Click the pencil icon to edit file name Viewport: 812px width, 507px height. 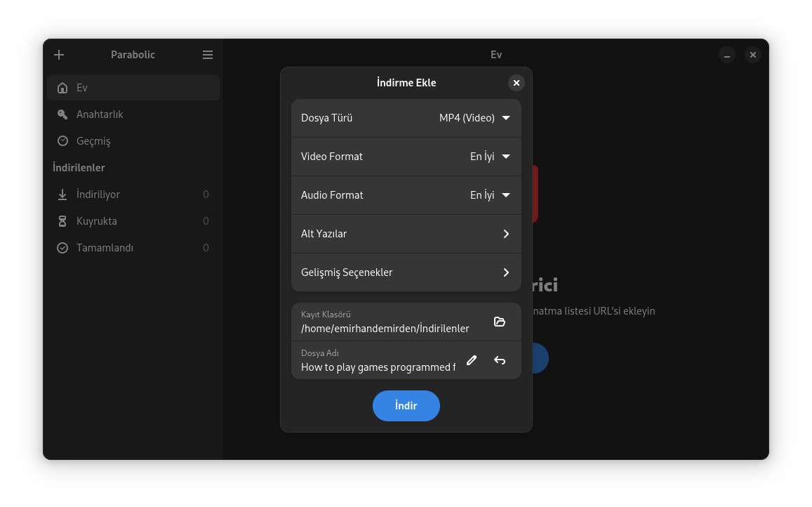472,360
